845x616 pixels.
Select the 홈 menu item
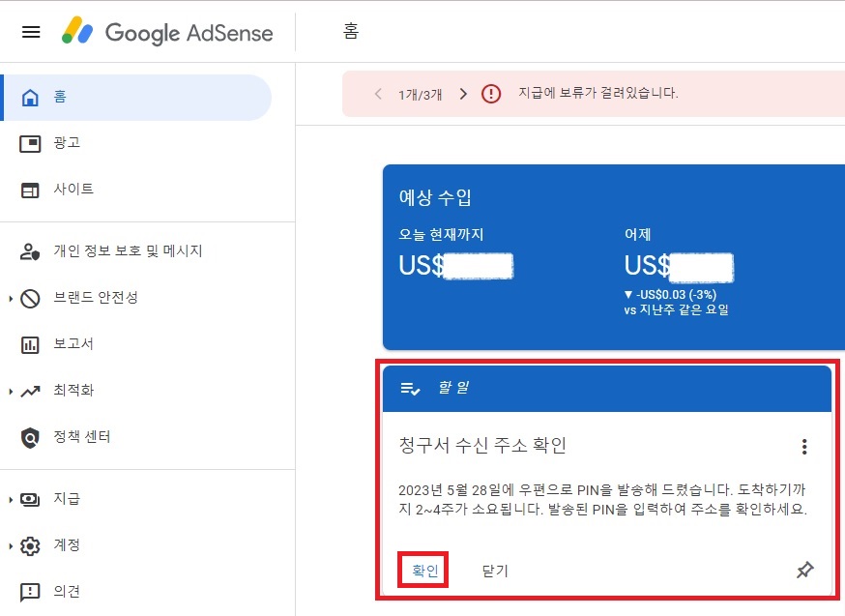58,97
